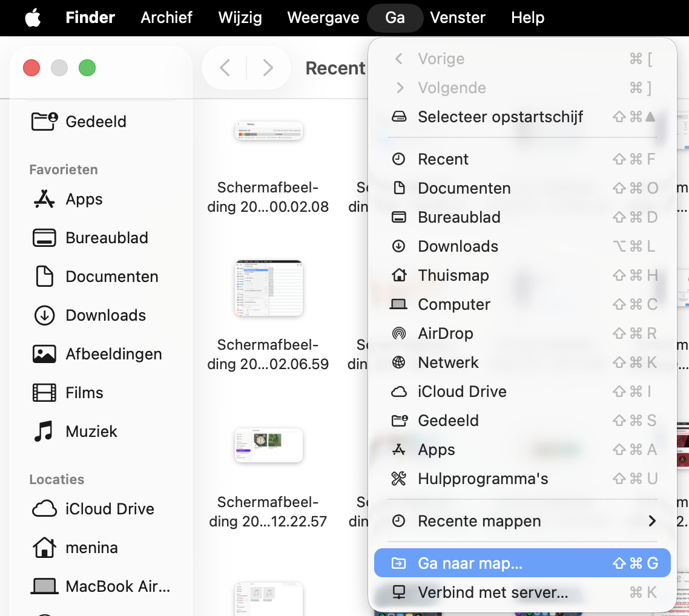Image resolution: width=689 pixels, height=616 pixels.
Task: Select AirDrop in the Ga menu
Action: (x=445, y=333)
